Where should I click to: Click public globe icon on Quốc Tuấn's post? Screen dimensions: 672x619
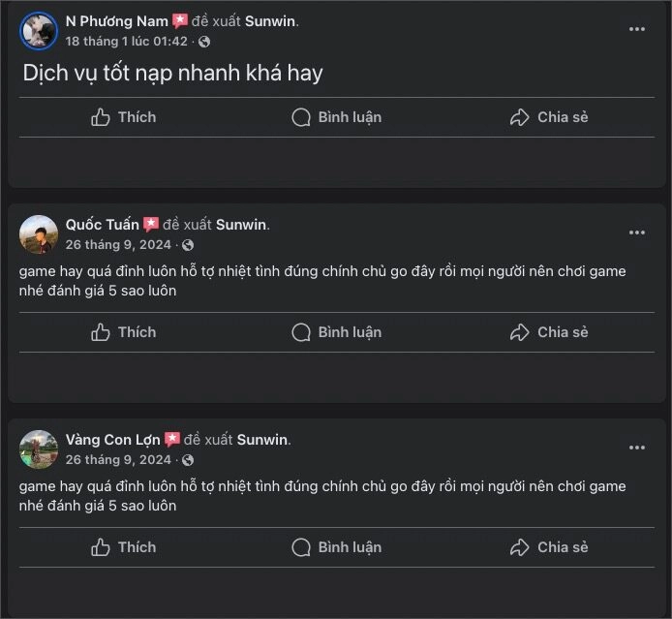188,245
